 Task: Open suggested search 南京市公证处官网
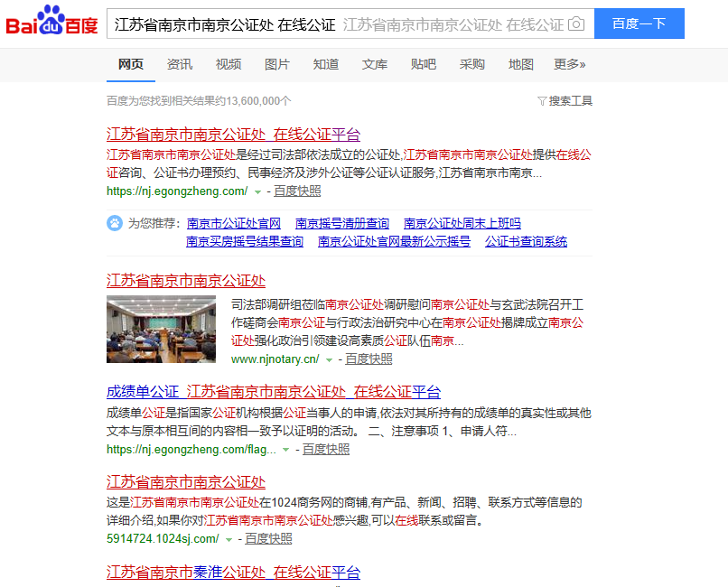234,223
